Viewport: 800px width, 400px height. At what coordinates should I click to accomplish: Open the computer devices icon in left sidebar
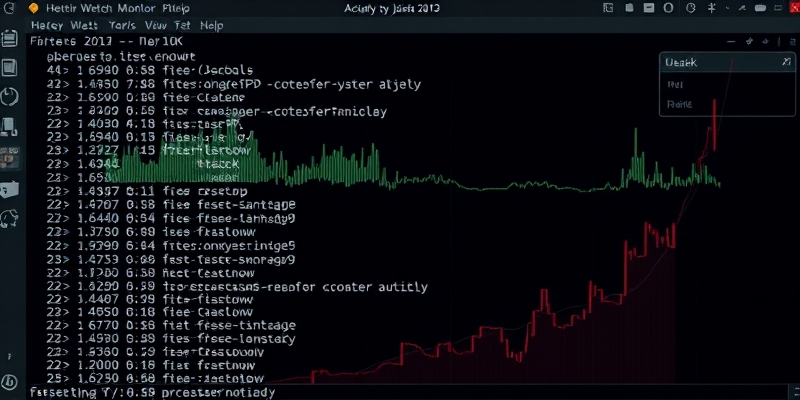click(x=9, y=127)
